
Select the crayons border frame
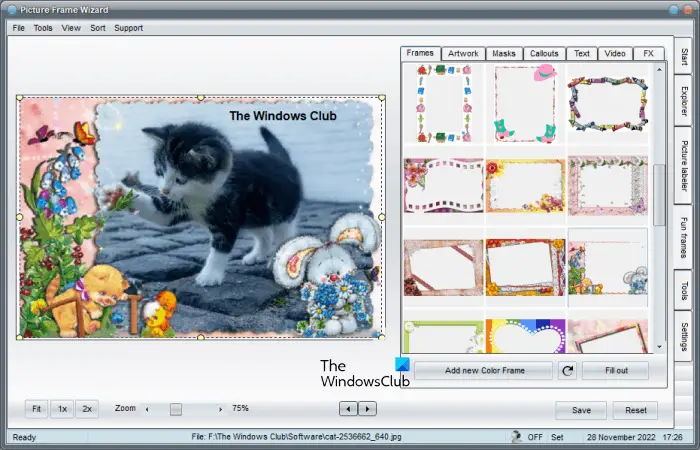click(x=608, y=104)
